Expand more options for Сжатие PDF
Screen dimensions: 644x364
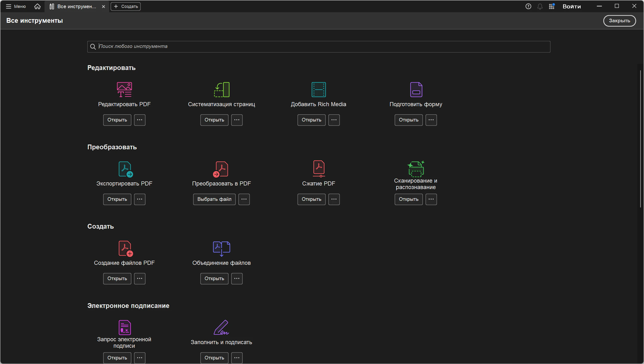click(x=334, y=199)
